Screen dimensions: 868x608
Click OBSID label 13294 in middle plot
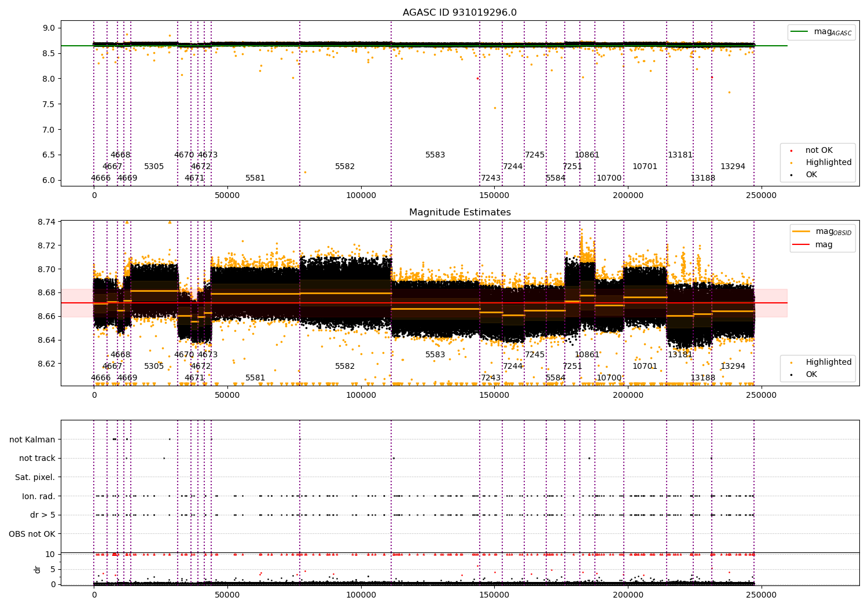tap(733, 367)
